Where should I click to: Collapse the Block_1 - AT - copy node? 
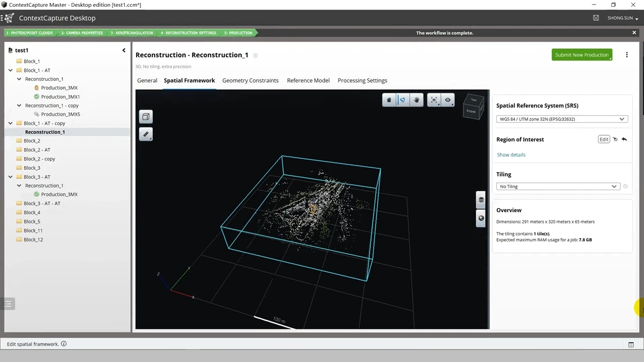pos(11,123)
